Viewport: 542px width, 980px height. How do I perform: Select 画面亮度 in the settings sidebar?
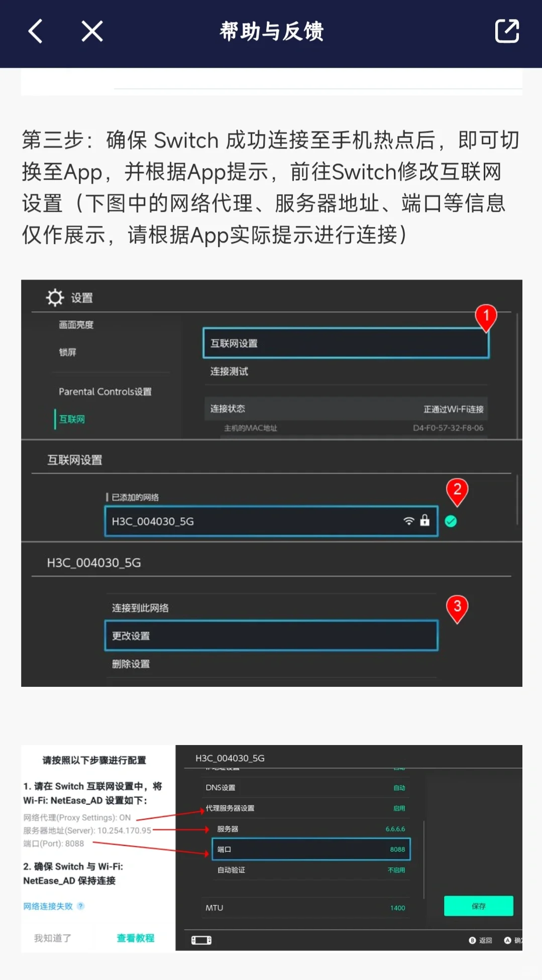(x=76, y=325)
